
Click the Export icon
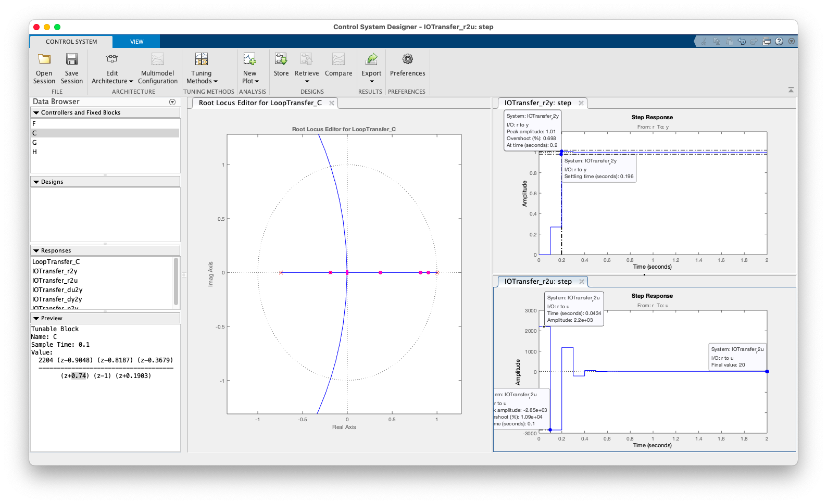click(372, 59)
